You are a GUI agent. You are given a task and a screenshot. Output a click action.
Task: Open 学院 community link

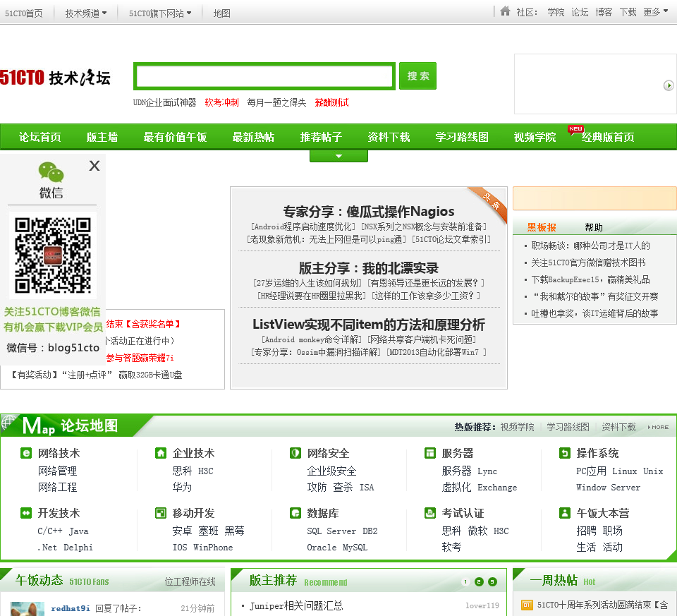[556, 12]
